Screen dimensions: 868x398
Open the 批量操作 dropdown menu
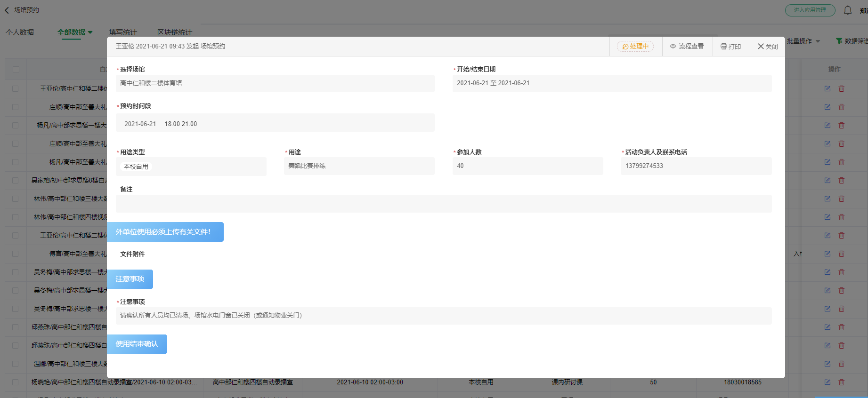pyautogui.click(x=803, y=41)
